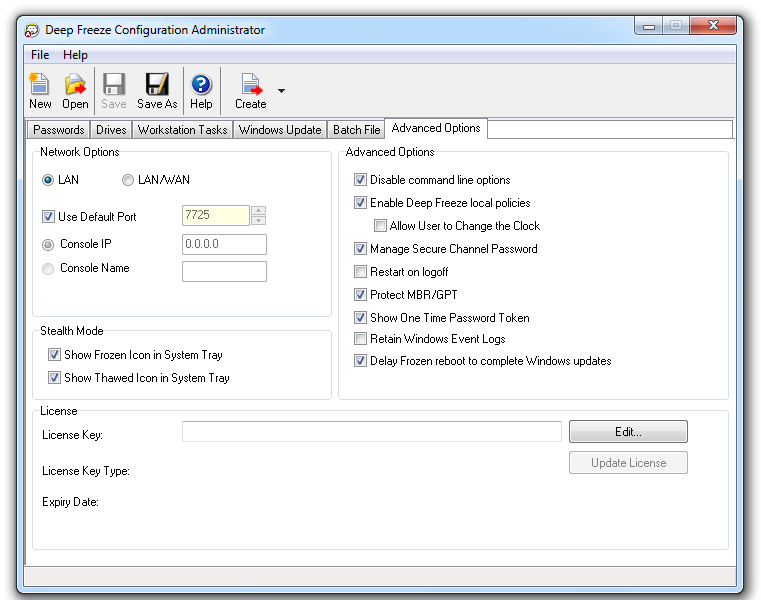The width and height of the screenshot is (761, 600).
Task: Click the Console Name text field
Action: pyautogui.click(x=224, y=271)
